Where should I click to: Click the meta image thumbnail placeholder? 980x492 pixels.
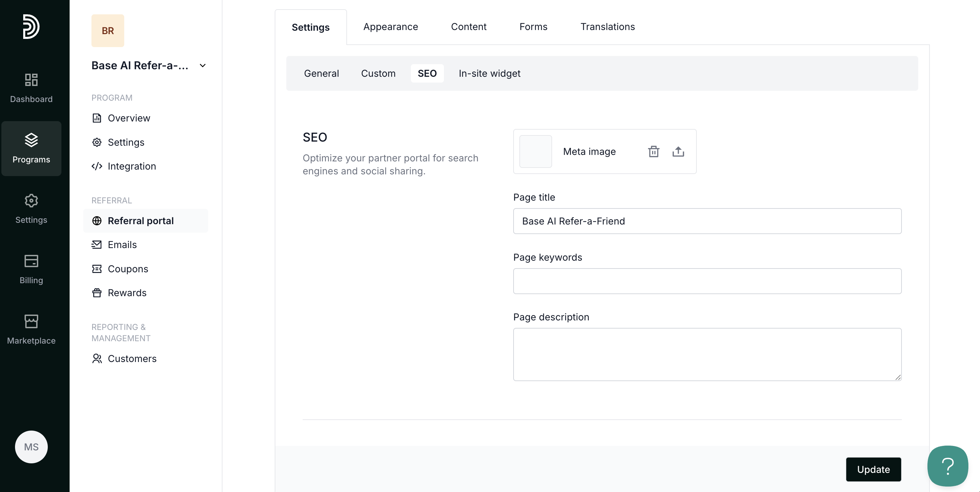tap(535, 151)
